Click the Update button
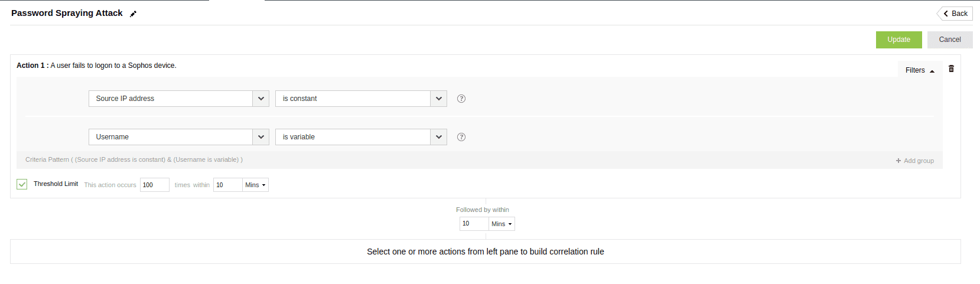This screenshot has height=284, width=980. (x=898, y=40)
